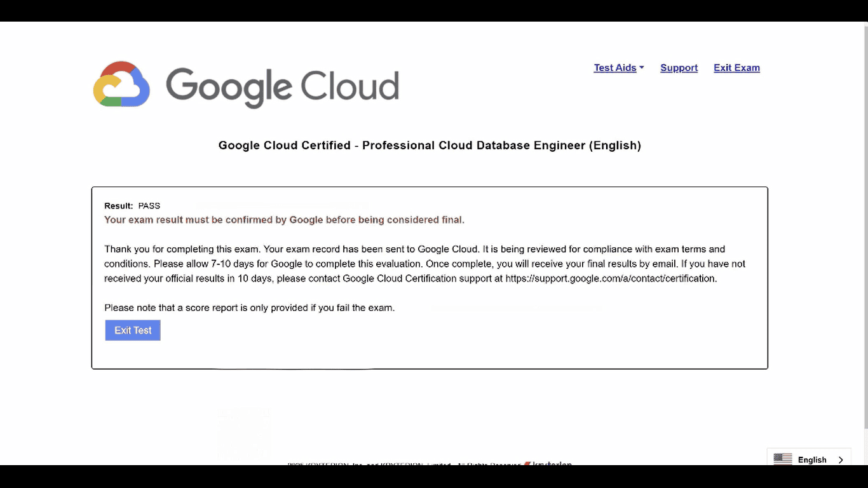Click the support.google.com certification contact URL
The width and height of the screenshot is (868, 488).
pos(611,278)
